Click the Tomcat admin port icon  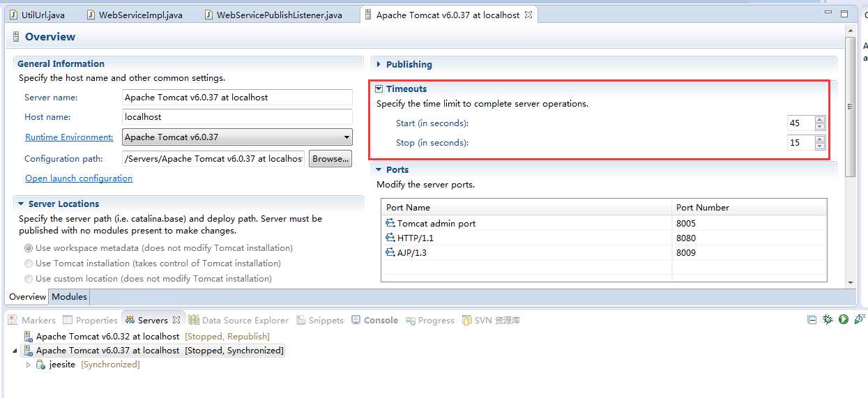click(x=390, y=223)
